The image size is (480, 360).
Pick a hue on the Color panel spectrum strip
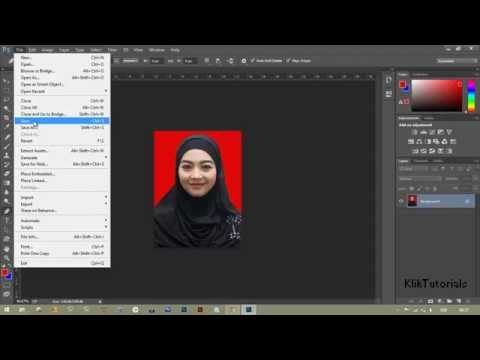[471, 96]
